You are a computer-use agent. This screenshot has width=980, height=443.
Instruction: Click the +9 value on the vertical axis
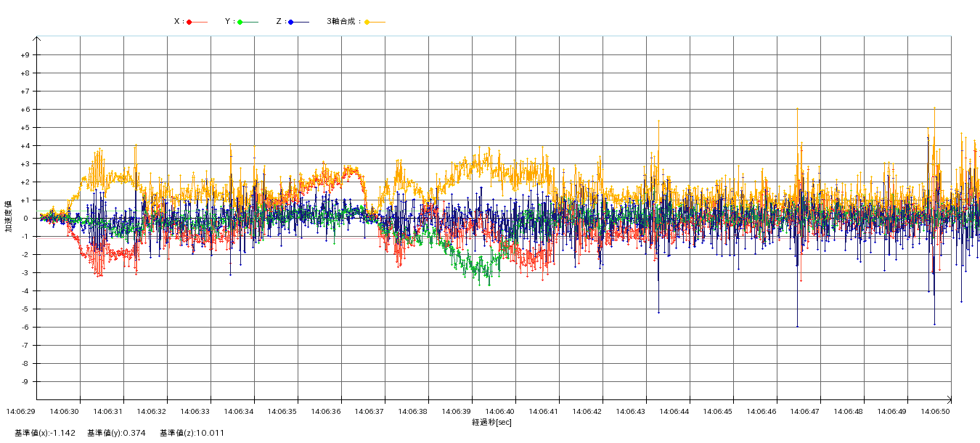point(25,55)
